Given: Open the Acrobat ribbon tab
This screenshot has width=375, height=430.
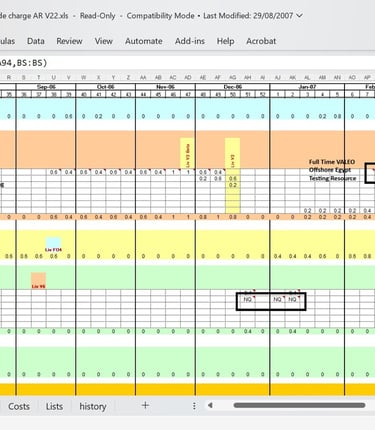Looking at the screenshot, I should pyautogui.click(x=261, y=41).
